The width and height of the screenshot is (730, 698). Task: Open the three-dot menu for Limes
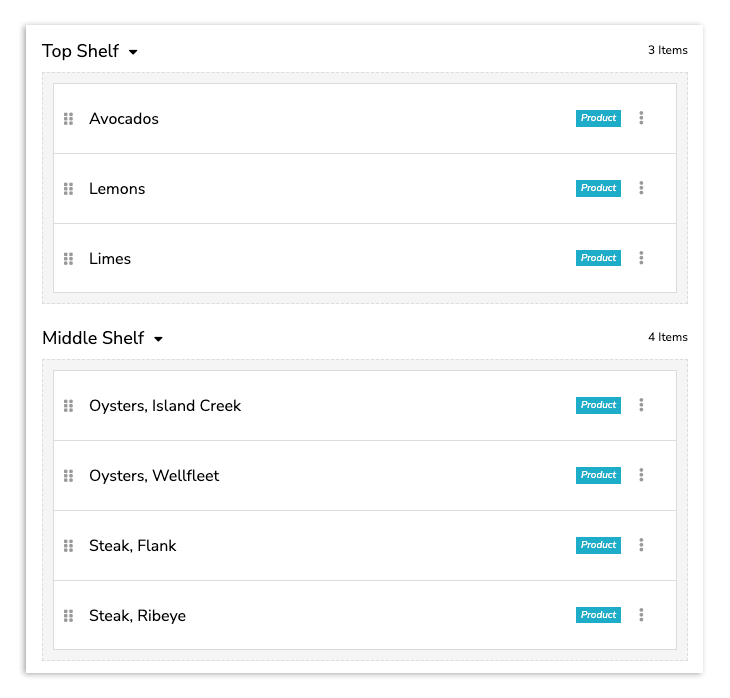[x=641, y=258]
